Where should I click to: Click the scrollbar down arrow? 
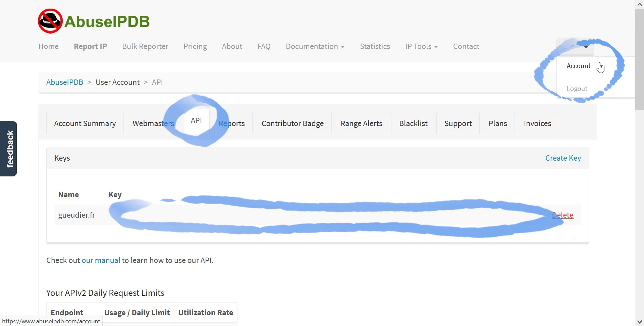coord(640,322)
